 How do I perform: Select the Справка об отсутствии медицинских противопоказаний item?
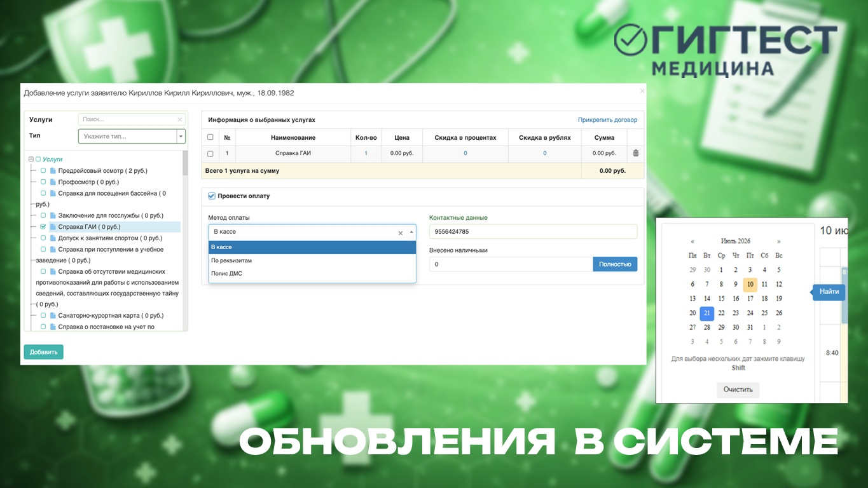point(108,288)
